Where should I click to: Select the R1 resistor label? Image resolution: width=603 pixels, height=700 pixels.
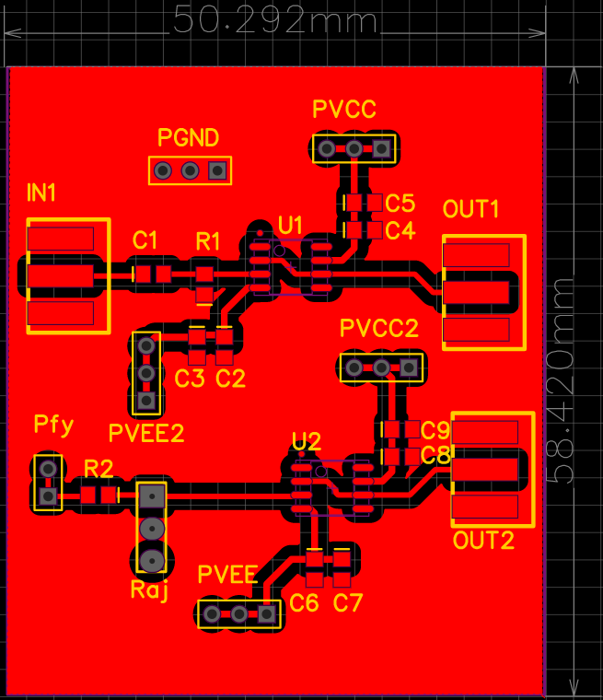(208, 241)
